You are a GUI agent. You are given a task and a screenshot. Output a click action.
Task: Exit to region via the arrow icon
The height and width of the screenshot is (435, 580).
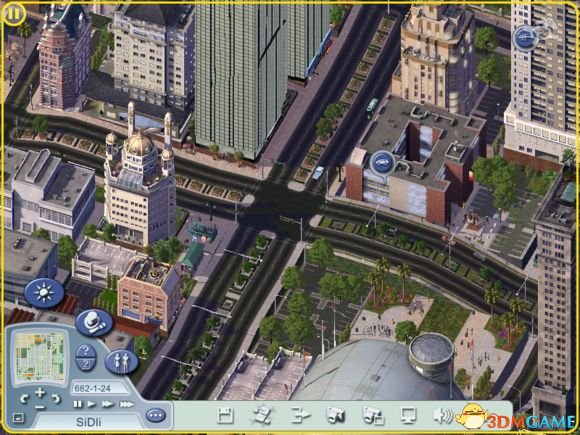tap(300, 415)
